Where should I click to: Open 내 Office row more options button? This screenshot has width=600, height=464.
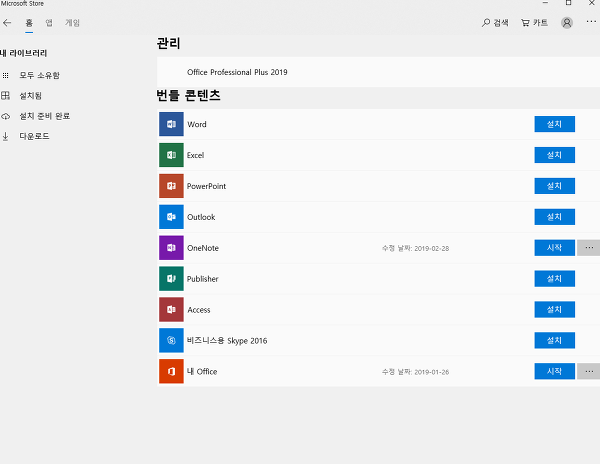(589, 371)
